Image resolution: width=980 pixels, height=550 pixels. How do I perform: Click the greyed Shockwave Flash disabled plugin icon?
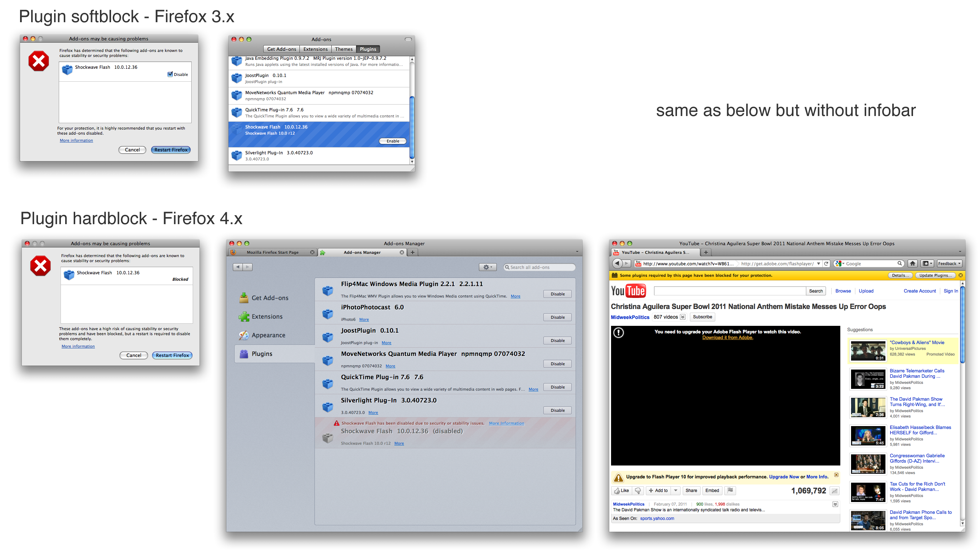pos(327,438)
